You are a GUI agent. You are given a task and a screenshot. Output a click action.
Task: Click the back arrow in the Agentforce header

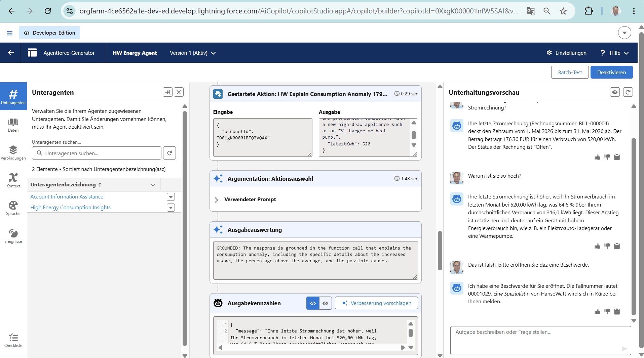pos(11,53)
